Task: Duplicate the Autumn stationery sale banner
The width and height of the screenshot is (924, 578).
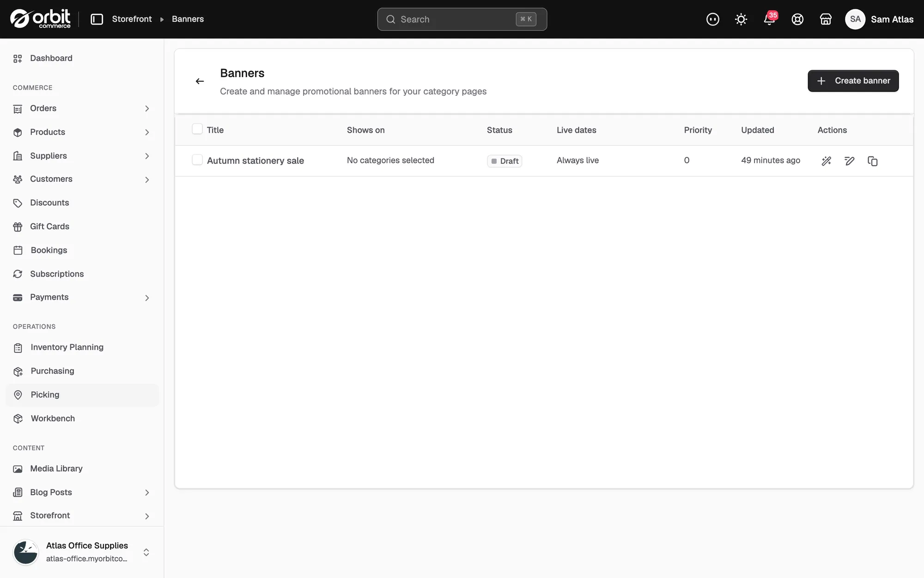Action: (x=872, y=161)
